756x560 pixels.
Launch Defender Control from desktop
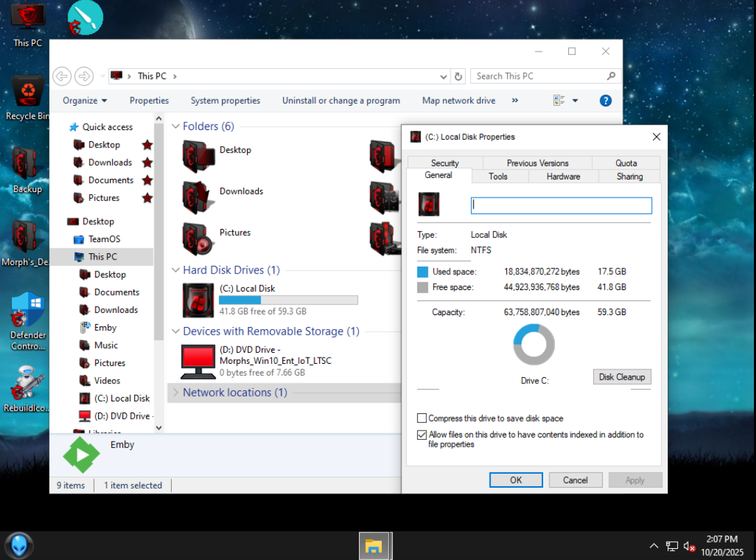[x=28, y=321]
